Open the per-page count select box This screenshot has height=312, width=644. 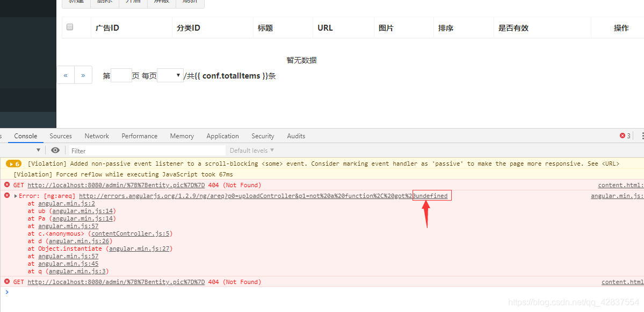pos(170,75)
